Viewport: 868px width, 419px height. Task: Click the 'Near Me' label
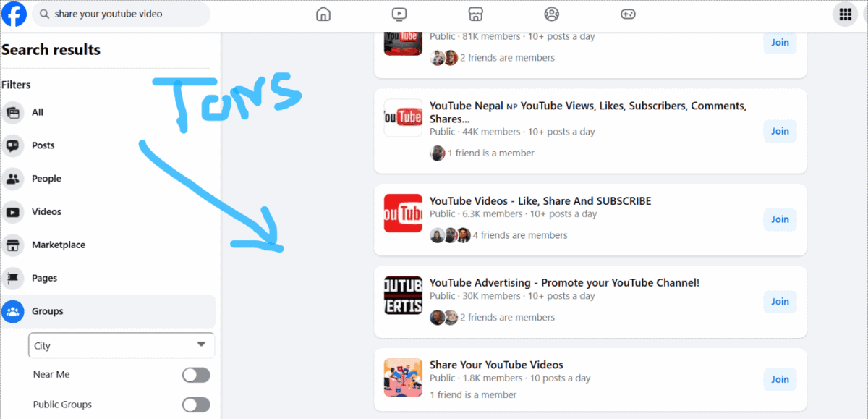51,375
